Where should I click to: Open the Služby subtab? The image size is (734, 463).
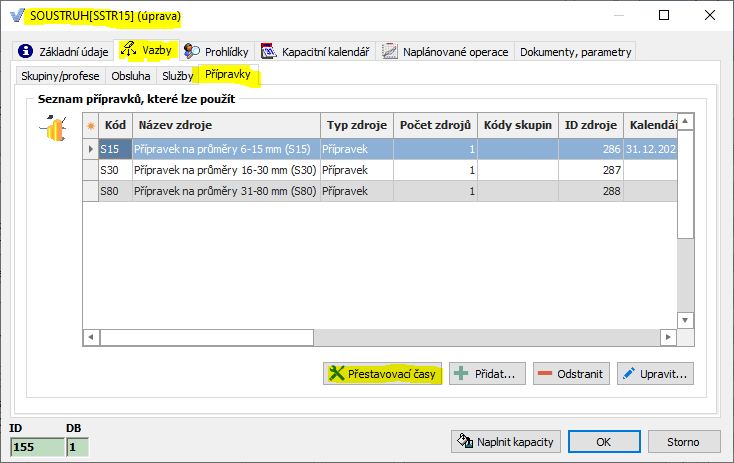[x=177, y=75]
